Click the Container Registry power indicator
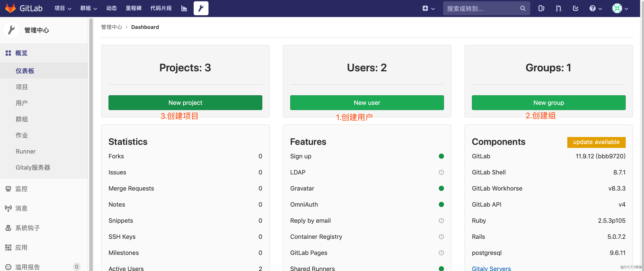644x271 pixels. [441, 237]
